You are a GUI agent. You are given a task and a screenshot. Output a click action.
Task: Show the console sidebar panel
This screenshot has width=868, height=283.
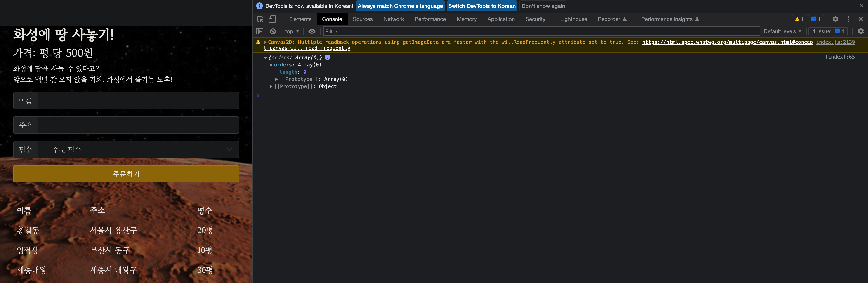(x=259, y=31)
